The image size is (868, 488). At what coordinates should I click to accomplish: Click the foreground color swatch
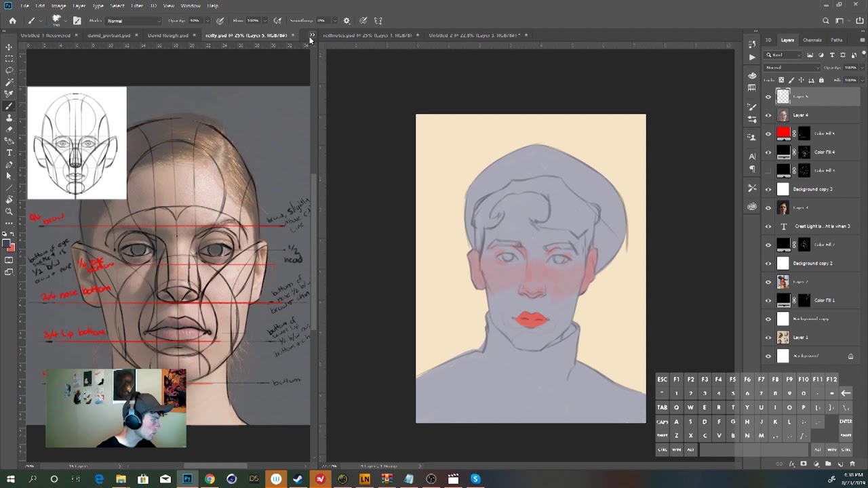7,244
